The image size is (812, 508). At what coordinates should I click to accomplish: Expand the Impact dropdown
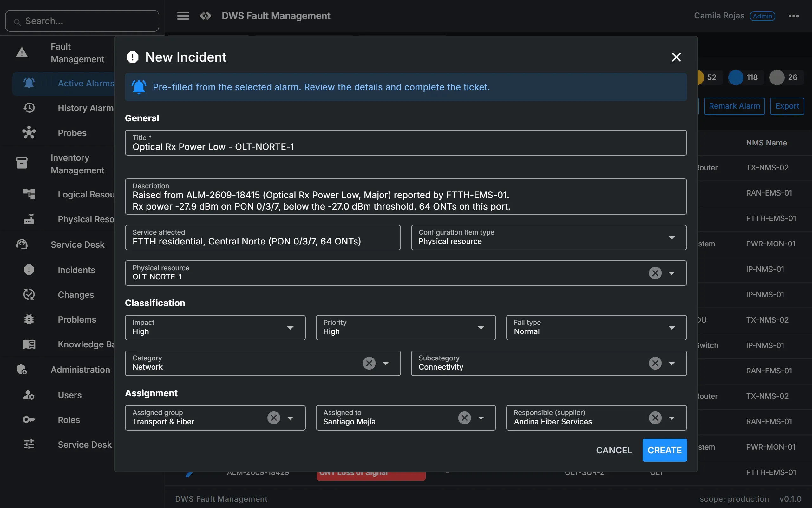click(215, 328)
